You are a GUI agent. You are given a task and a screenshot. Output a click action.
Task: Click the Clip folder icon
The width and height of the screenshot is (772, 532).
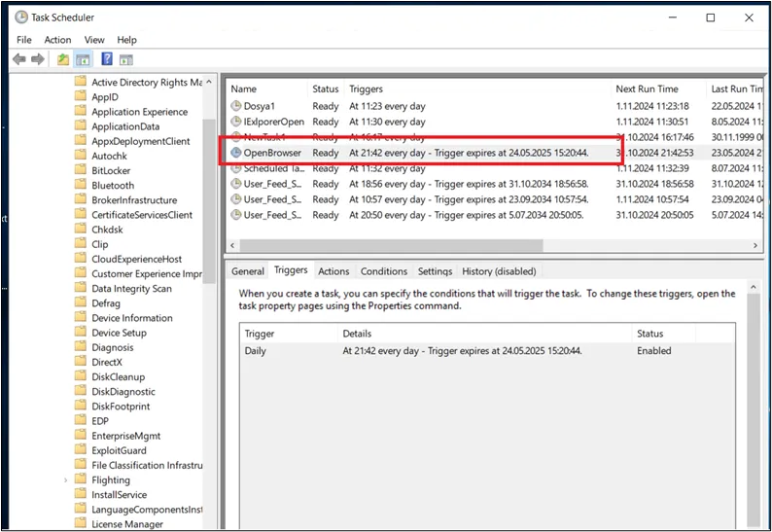[x=81, y=244]
